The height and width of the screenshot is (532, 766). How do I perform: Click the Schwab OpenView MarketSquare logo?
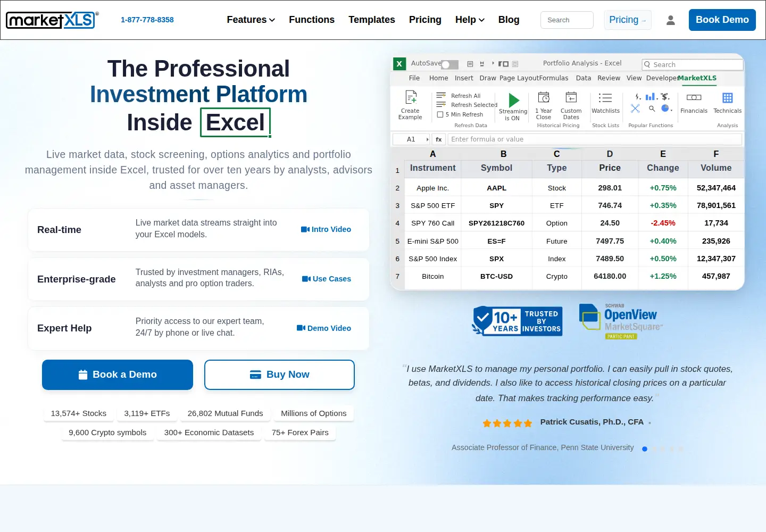[621, 321]
